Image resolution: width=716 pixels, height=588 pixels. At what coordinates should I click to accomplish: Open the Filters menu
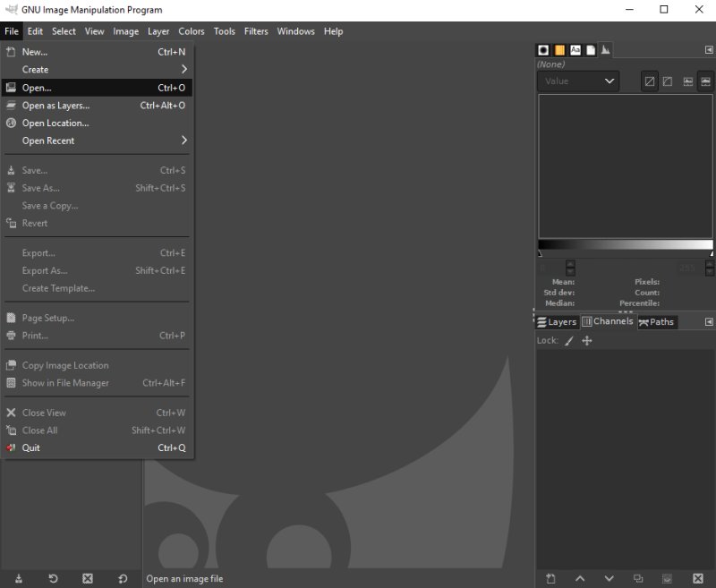[256, 31]
